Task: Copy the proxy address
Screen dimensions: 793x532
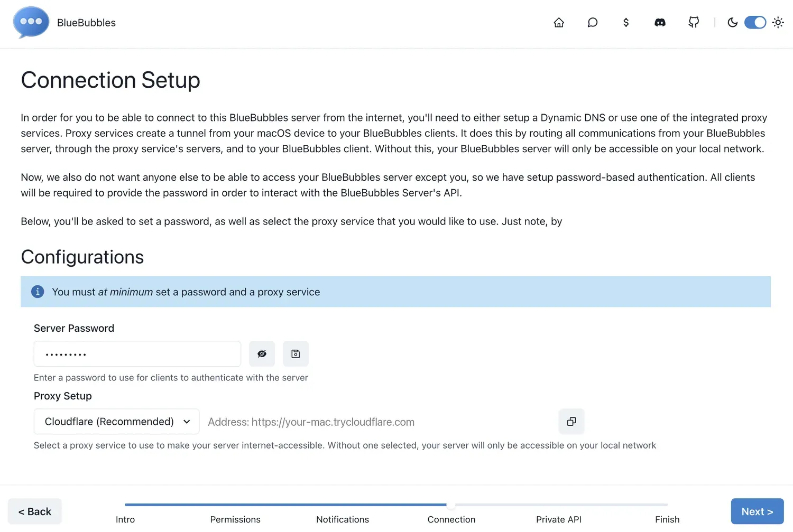Action: pyautogui.click(x=571, y=422)
